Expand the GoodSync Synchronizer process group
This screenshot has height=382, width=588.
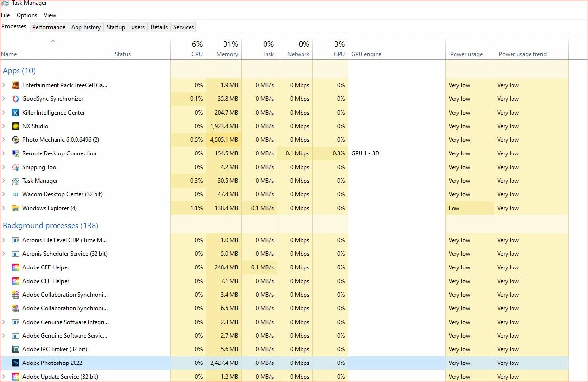click(x=4, y=99)
